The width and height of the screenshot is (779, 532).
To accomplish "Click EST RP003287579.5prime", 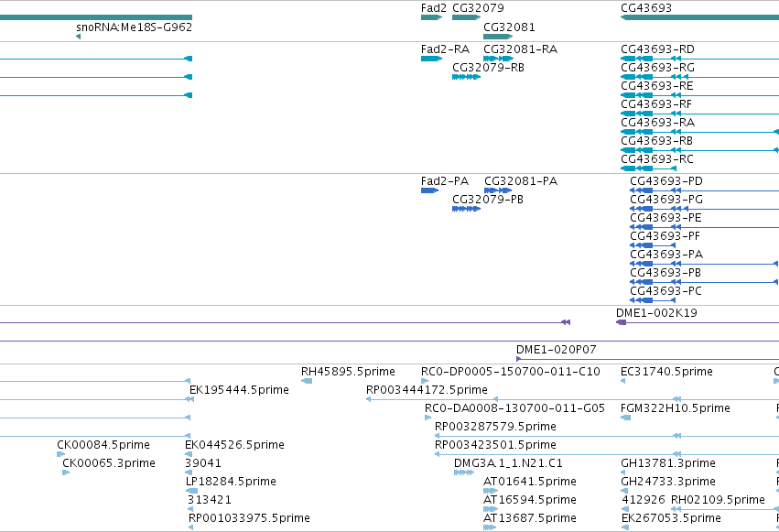I will tap(495, 427).
